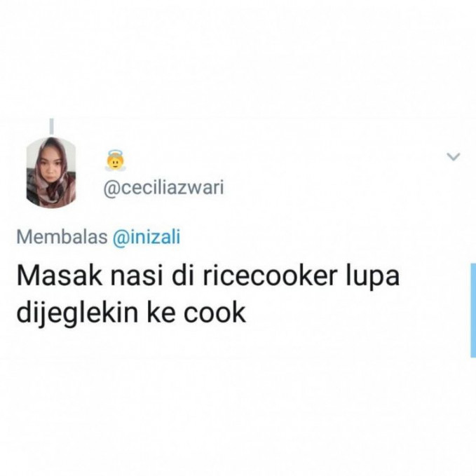Open the @inizali mention link

pyautogui.click(x=147, y=237)
